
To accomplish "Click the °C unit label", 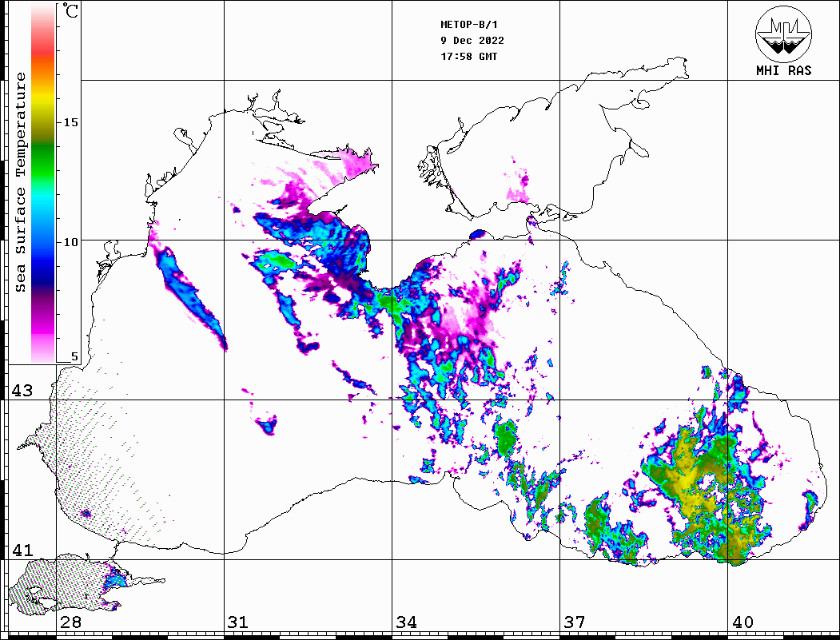I will tap(71, 12).
